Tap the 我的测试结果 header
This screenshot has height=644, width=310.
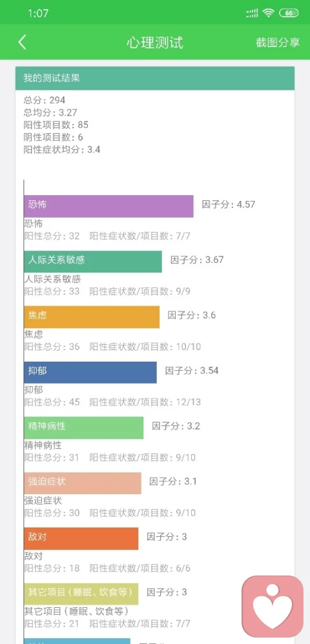[155, 78]
